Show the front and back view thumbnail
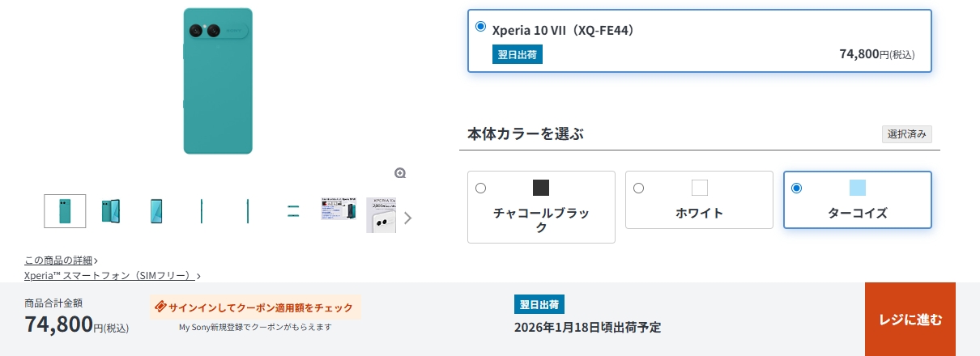Viewport: 980px width, 356px height. [111, 211]
